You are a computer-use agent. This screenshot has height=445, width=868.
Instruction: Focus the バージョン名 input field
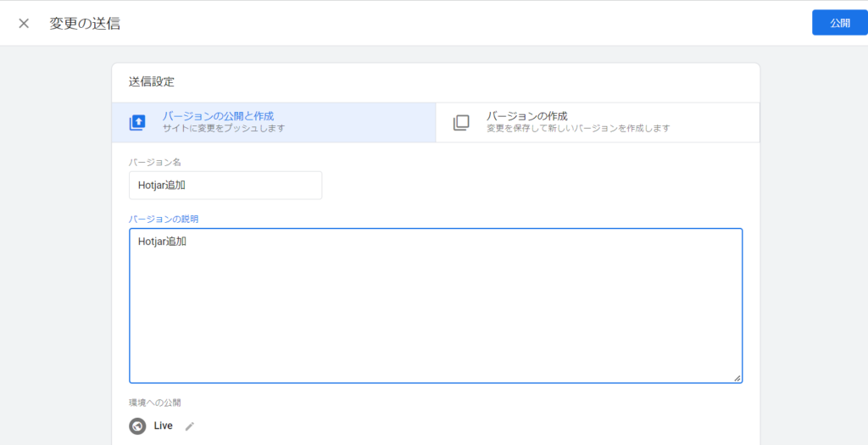click(x=225, y=186)
